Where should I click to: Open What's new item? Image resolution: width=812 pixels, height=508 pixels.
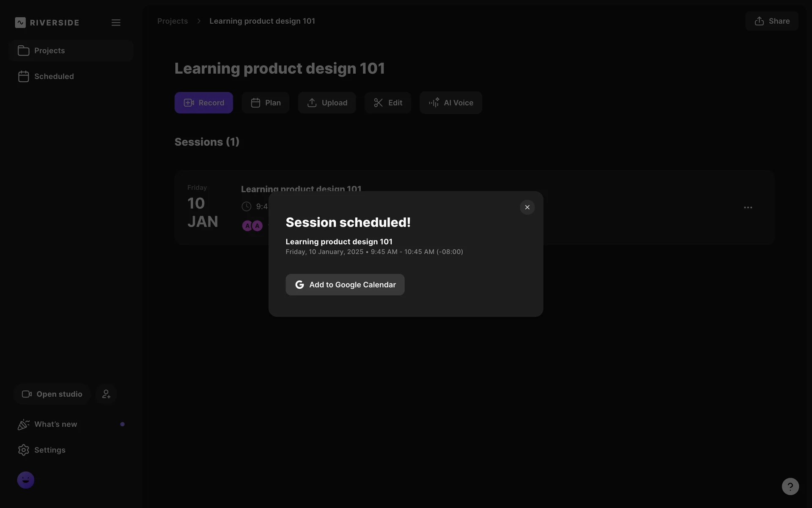pos(55,424)
